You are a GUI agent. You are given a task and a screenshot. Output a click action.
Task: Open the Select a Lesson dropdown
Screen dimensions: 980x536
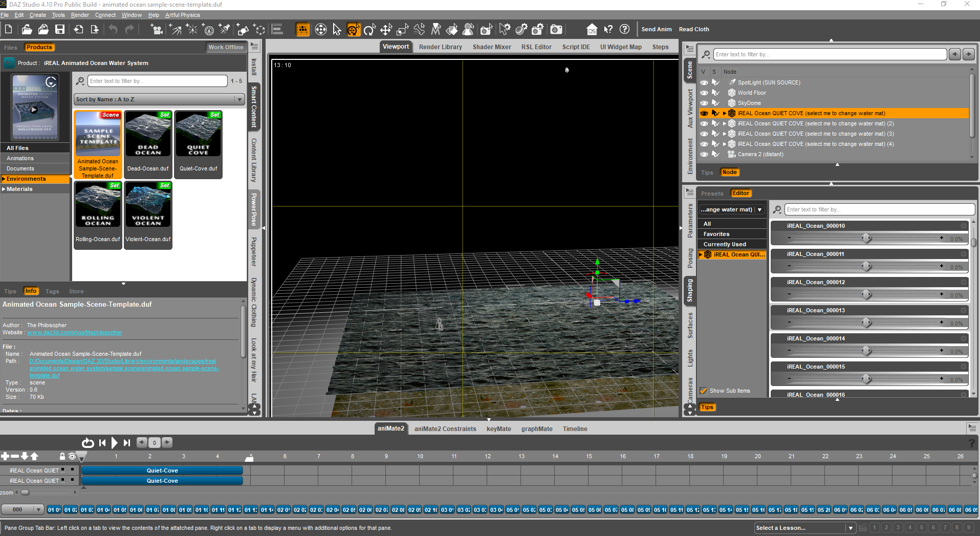[x=805, y=528]
